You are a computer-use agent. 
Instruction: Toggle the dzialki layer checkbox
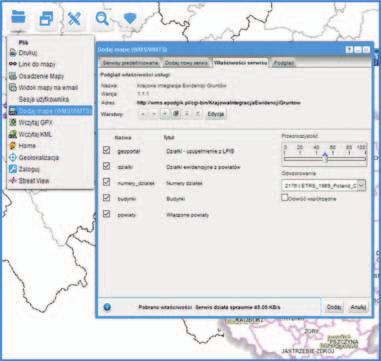pyautogui.click(x=106, y=166)
